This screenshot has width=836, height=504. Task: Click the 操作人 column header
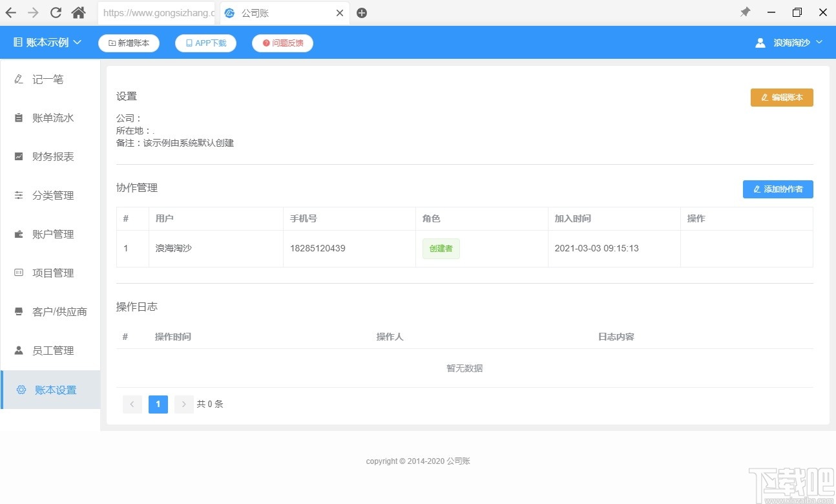390,337
